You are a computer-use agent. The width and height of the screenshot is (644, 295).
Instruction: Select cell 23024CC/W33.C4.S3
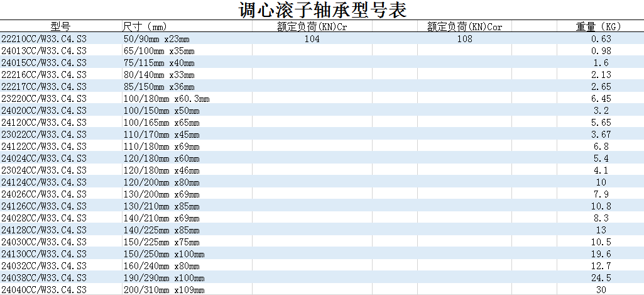point(44,170)
